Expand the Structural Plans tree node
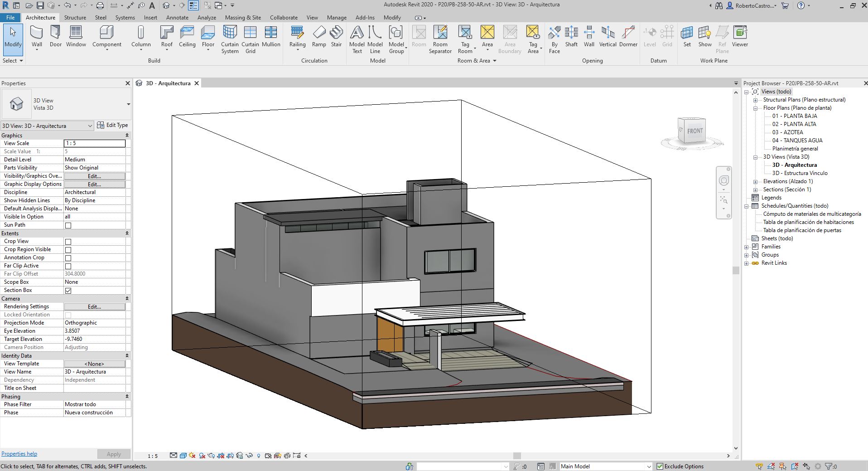The height and width of the screenshot is (471, 868). 755,100
